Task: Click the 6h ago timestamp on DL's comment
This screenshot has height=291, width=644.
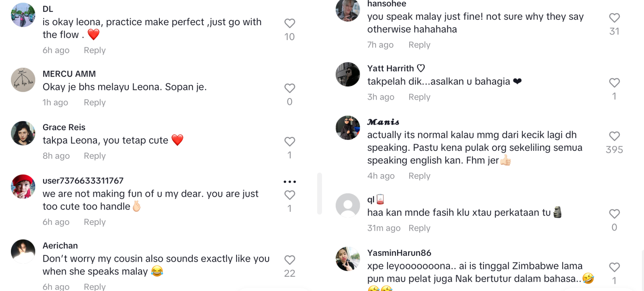Action: [56, 50]
